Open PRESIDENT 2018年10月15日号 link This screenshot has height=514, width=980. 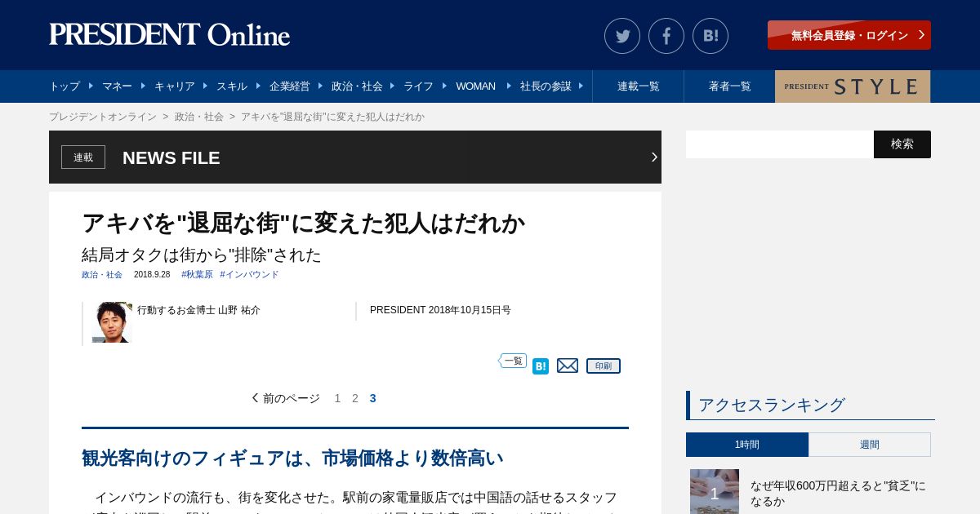(x=440, y=310)
